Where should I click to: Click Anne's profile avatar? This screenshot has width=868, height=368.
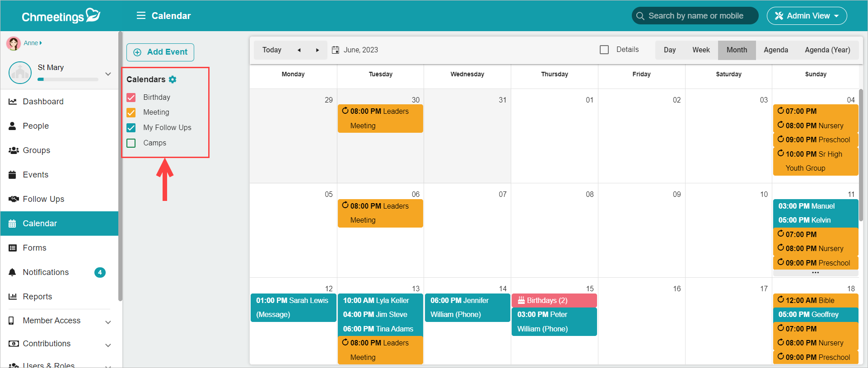pyautogui.click(x=14, y=43)
